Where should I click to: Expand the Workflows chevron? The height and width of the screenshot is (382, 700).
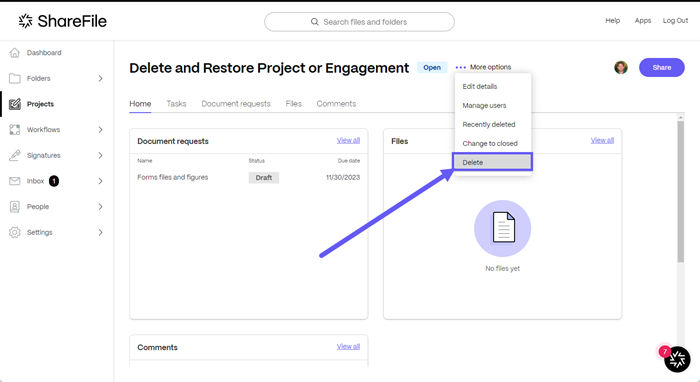pos(100,130)
